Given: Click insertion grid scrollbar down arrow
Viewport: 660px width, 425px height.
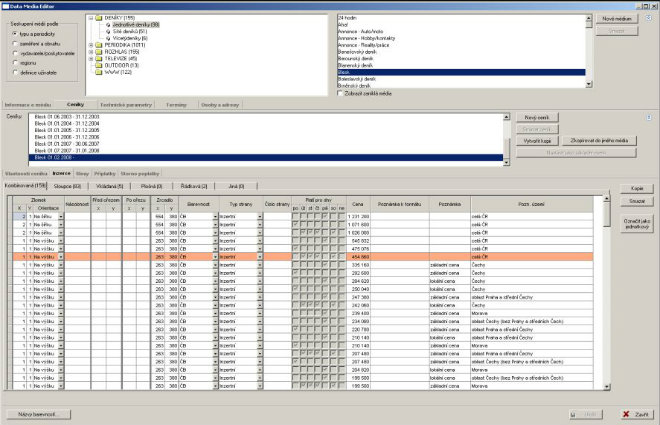Looking at the screenshot, I should point(607,386).
